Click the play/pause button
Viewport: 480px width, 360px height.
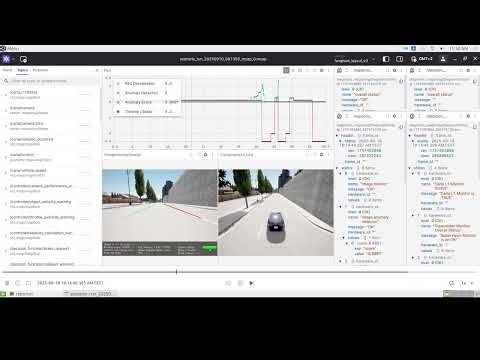tap(240, 283)
